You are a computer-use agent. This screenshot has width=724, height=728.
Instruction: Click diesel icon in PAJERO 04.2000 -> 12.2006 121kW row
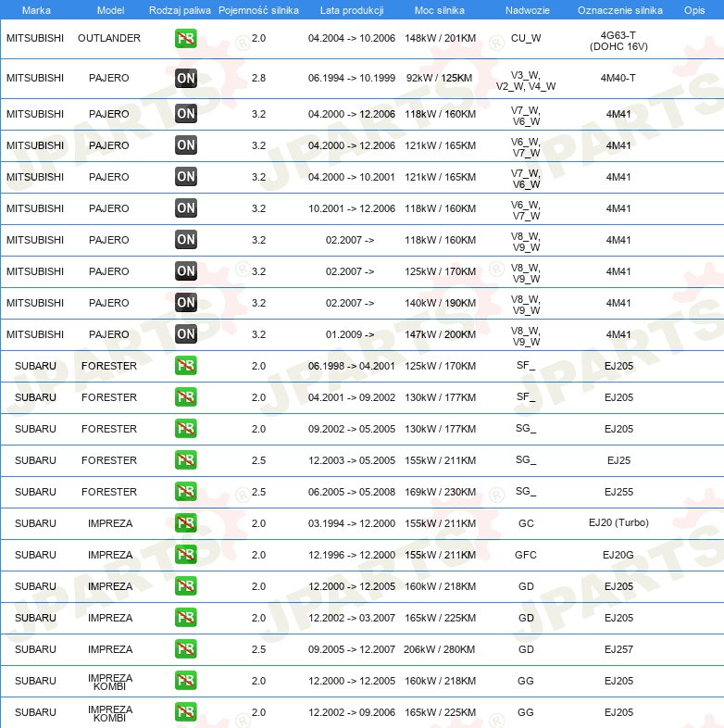coord(186,145)
